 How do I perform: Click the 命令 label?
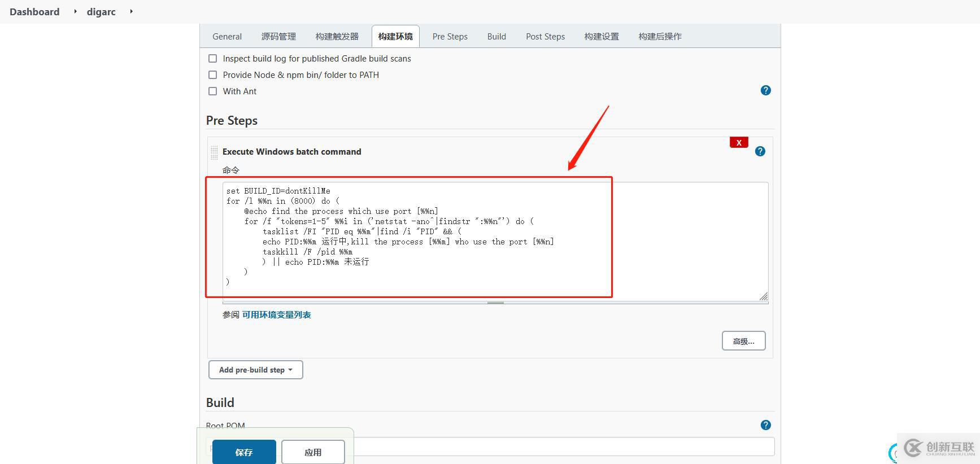coord(231,170)
